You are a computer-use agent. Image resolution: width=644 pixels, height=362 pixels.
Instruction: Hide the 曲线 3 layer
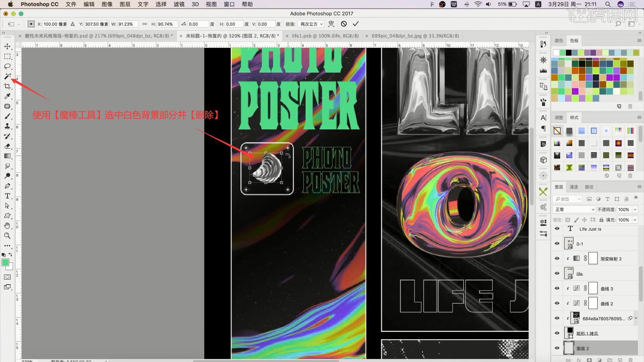click(x=557, y=288)
